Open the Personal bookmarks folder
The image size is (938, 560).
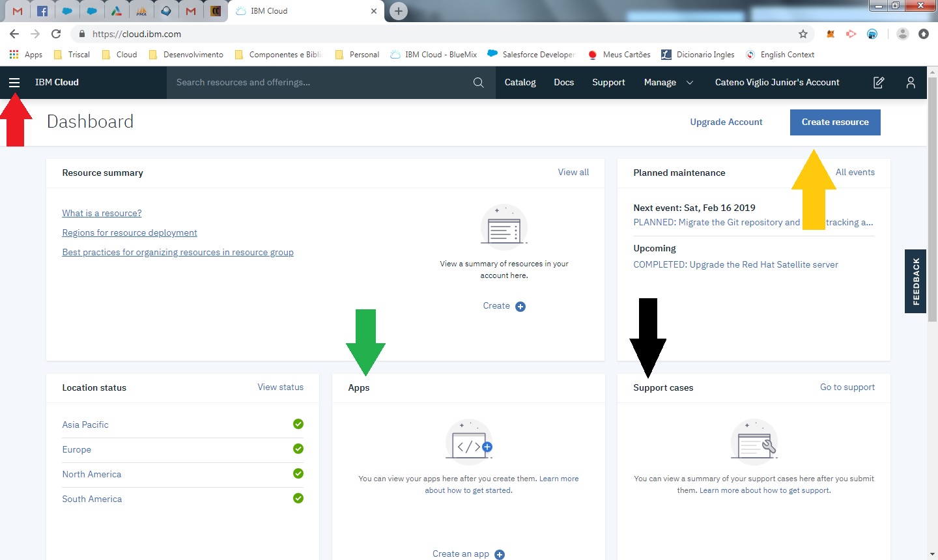coord(357,55)
